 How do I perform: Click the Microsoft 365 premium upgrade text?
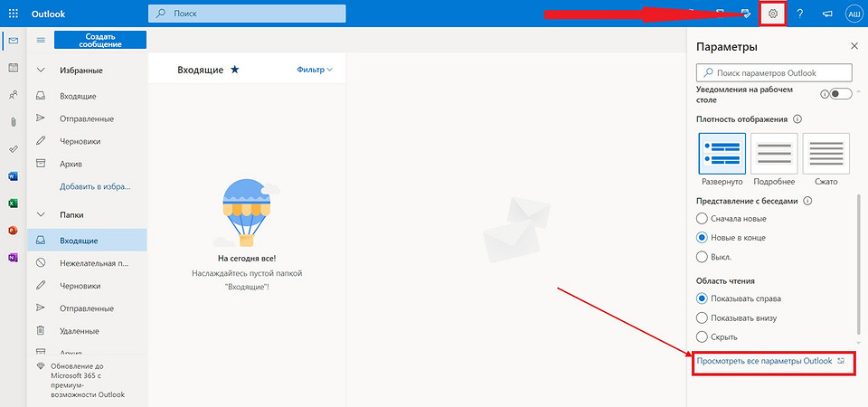tap(88, 381)
